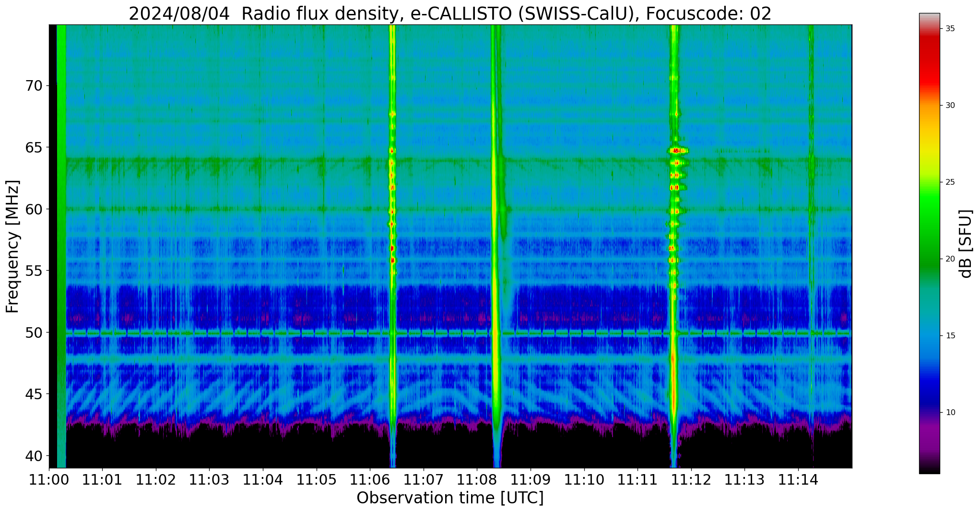
Task: Click the 11:12 time tick label
Action: click(x=691, y=480)
